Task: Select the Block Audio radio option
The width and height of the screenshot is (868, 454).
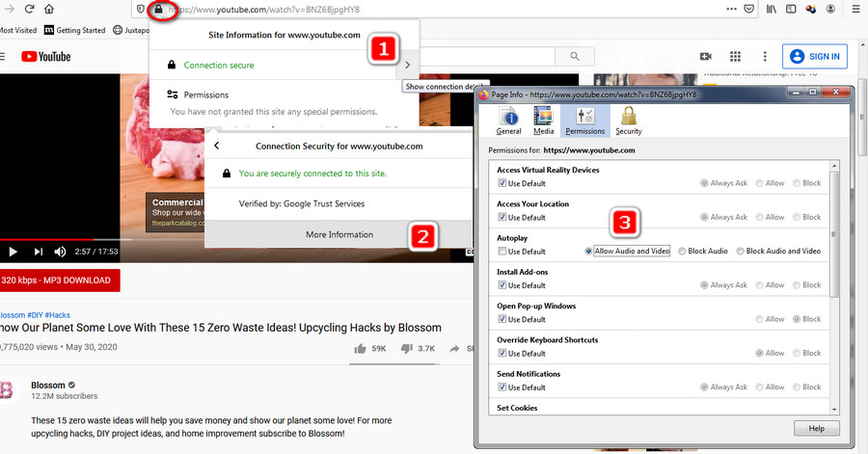Action: pyautogui.click(x=683, y=252)
